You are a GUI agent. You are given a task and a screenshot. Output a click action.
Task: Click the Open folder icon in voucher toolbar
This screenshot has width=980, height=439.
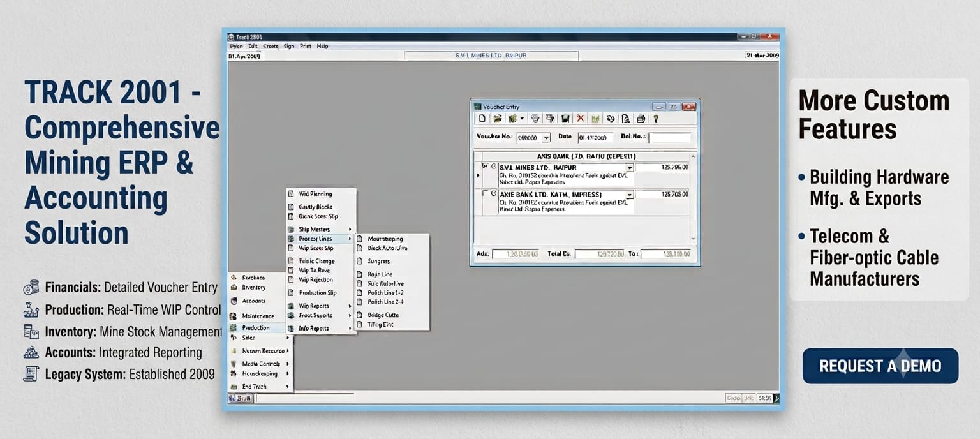tap(498, 118)
